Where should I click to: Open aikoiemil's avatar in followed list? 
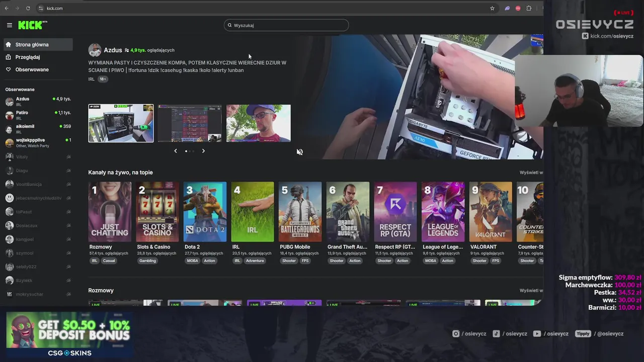9,129
